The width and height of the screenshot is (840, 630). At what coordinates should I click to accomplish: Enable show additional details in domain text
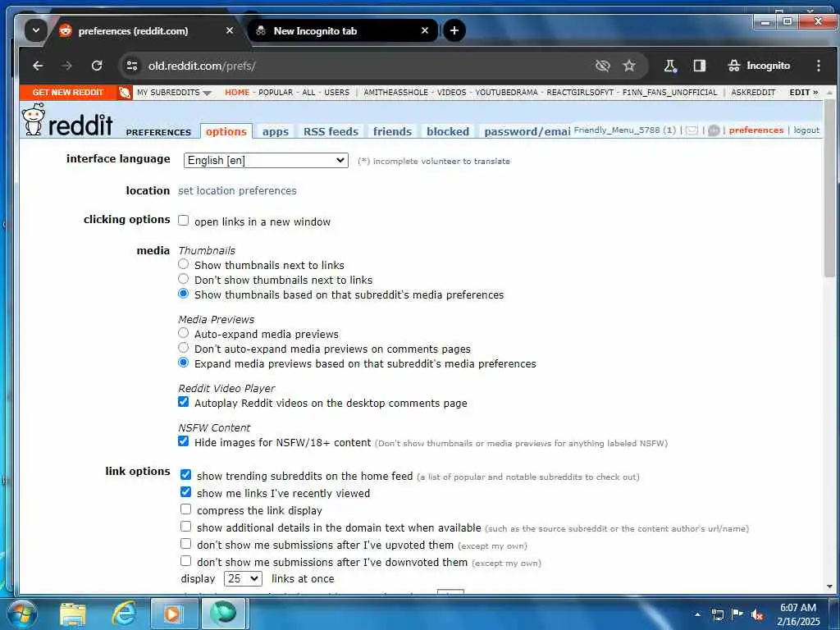(185, 526)
